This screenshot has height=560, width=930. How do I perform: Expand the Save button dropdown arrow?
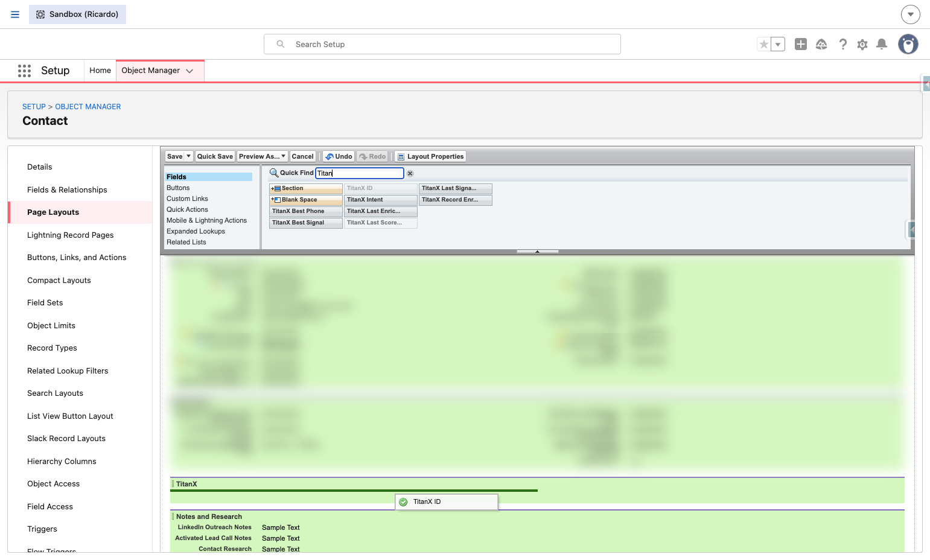pos(189,156)
